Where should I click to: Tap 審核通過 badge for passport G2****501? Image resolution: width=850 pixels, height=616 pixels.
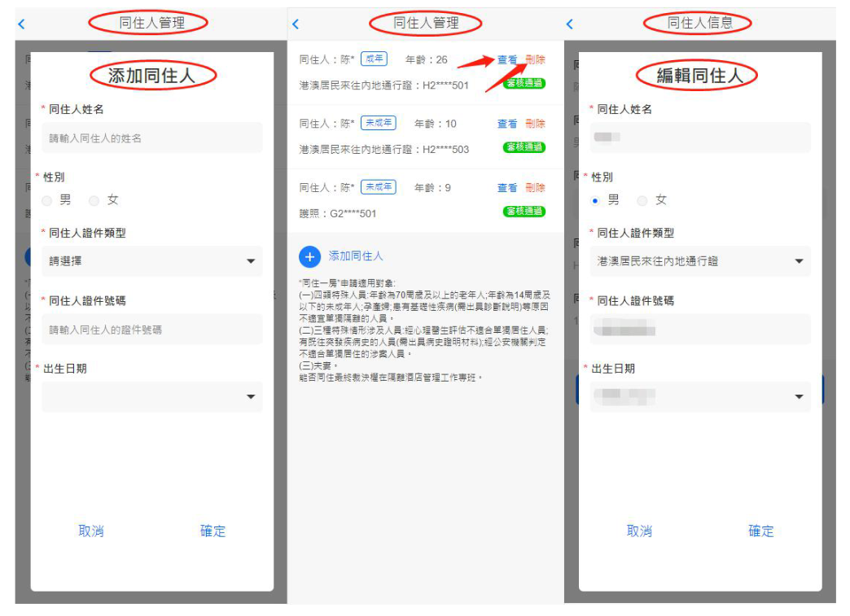click(524, 212)
